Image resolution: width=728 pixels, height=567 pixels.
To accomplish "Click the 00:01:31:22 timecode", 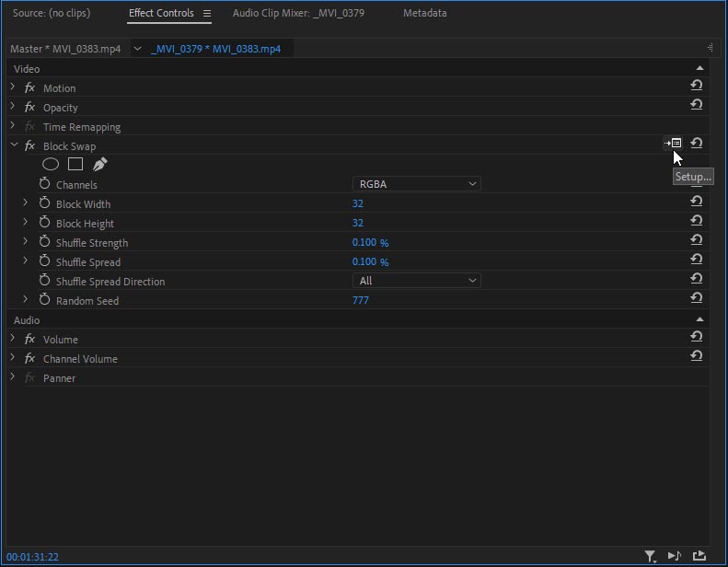I will (33, 557).
